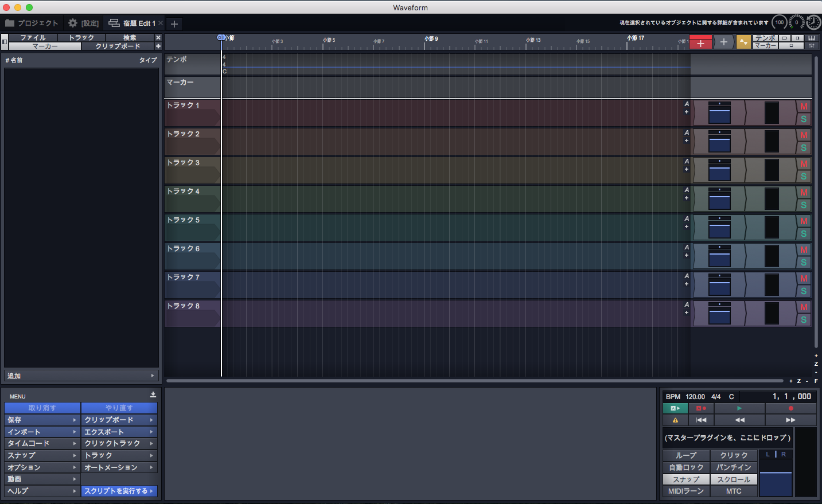Click the 自動ロック button

(686, 467)
